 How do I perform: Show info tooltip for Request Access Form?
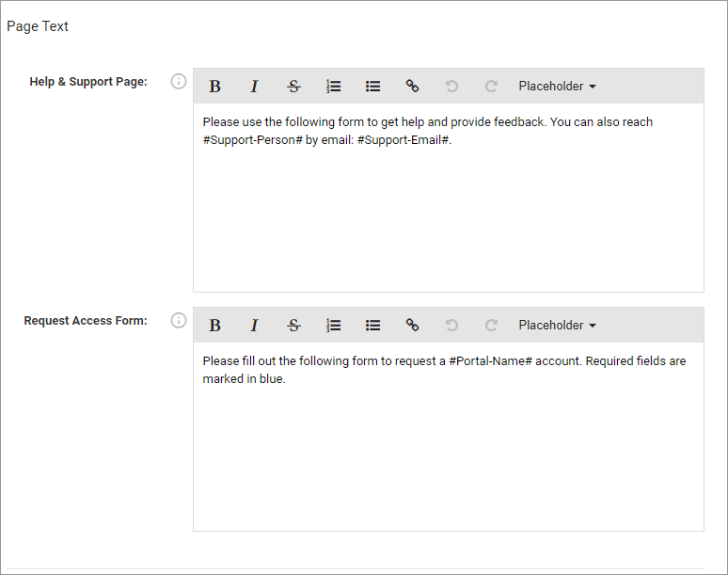[x=179, y=321]
